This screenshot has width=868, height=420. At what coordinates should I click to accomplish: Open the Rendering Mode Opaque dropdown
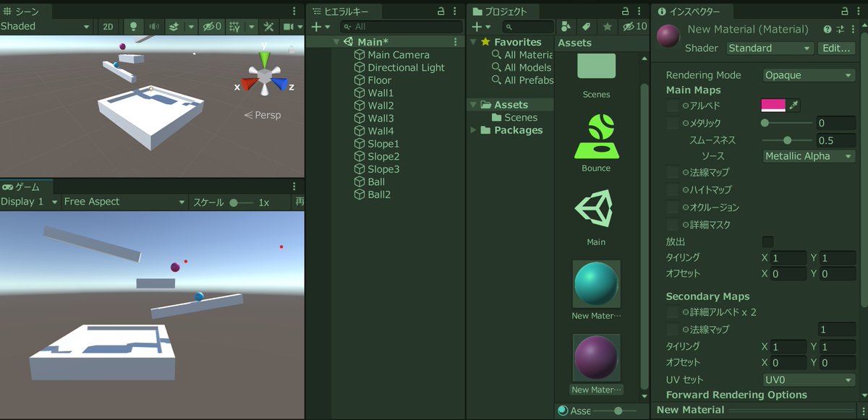(808, 74)
